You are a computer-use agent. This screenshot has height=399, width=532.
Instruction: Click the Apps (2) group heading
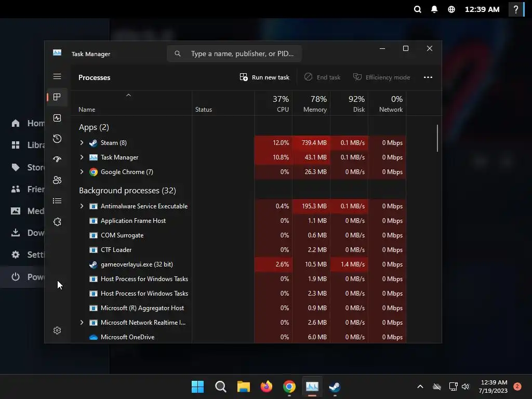pyautogui.click(x=94, y=127)
